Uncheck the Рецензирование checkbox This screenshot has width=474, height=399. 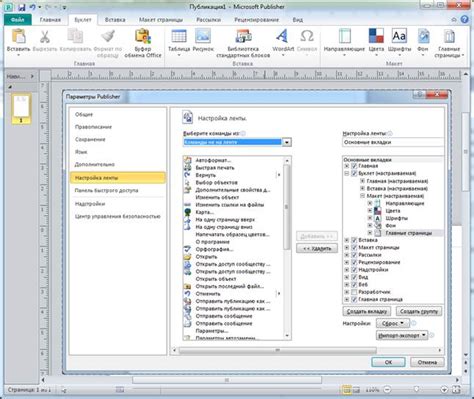tap(354, 262)
